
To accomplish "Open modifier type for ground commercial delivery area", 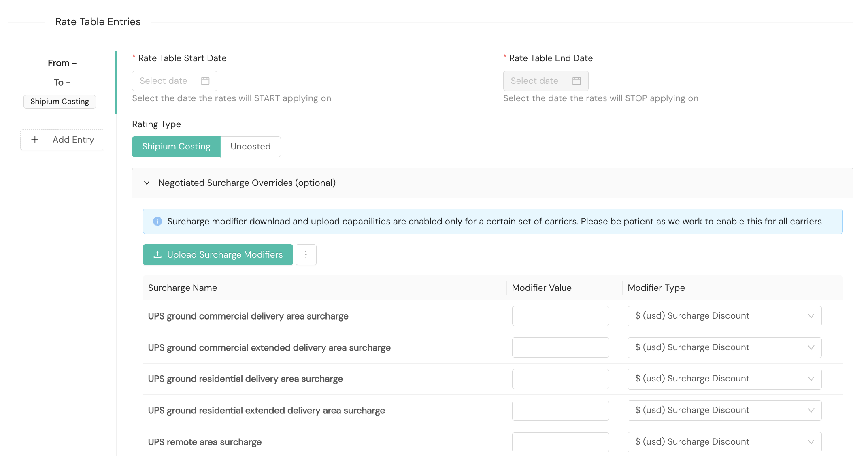I will click(724, 316).
